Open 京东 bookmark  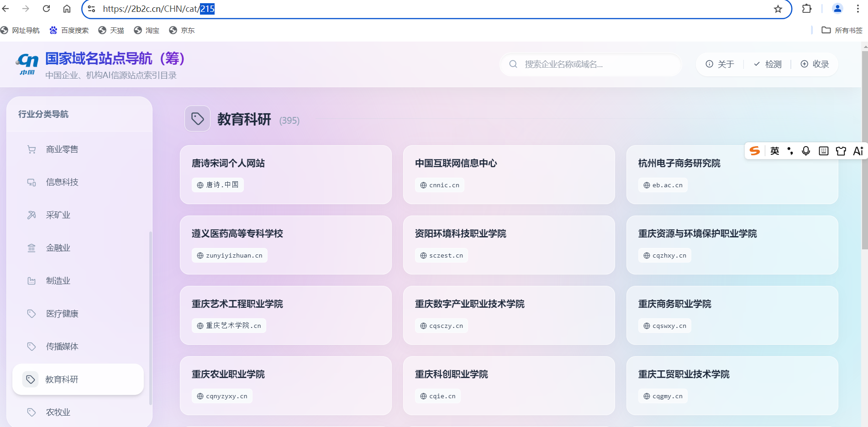pos(182,30)
